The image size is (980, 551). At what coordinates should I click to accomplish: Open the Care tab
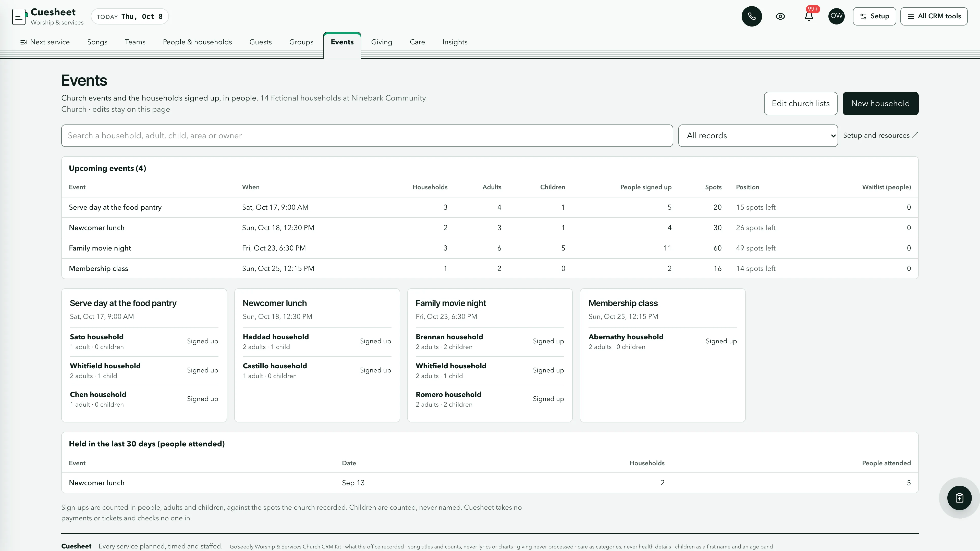[417, 42]
